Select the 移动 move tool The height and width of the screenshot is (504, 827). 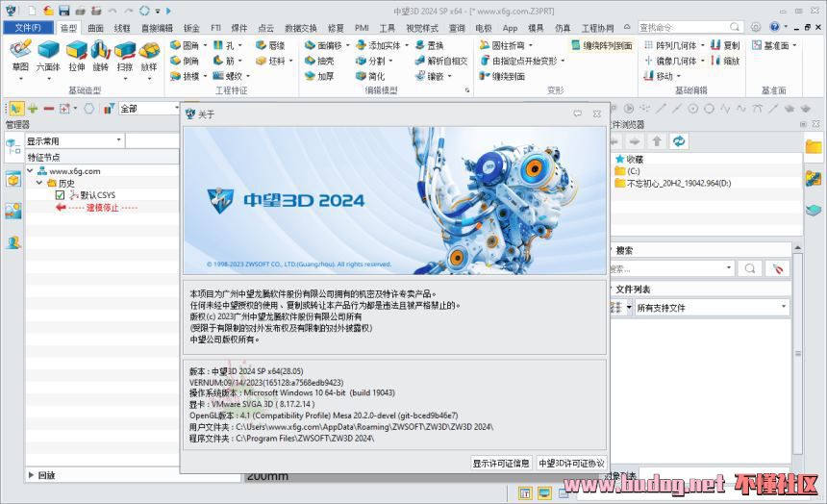point(658,76)
